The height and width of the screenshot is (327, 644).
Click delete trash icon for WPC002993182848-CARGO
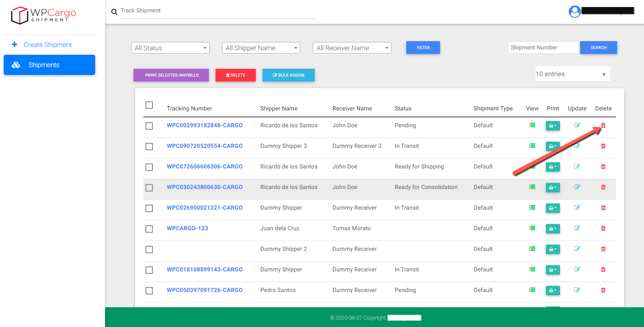603,125
